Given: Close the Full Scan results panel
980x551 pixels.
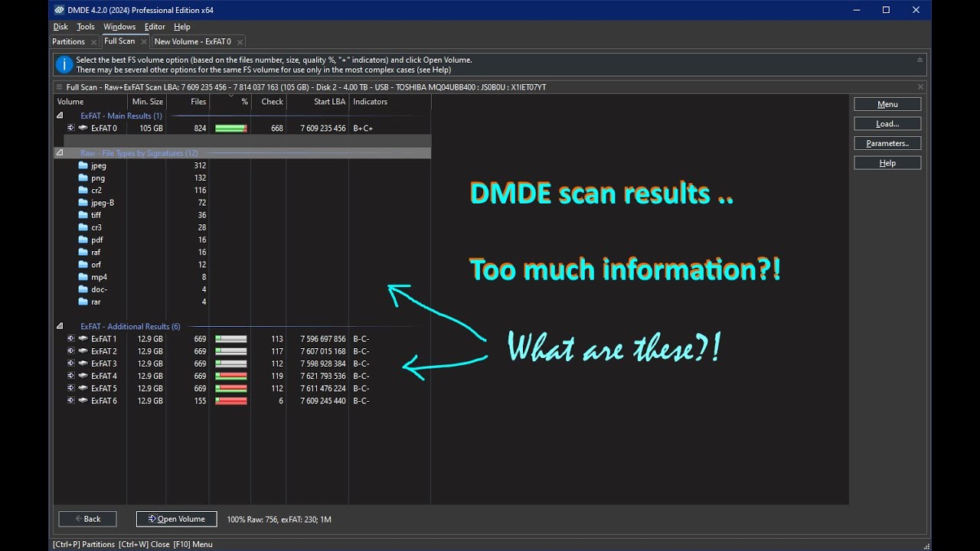Looking at the screenshot, I should pos(920,87).
